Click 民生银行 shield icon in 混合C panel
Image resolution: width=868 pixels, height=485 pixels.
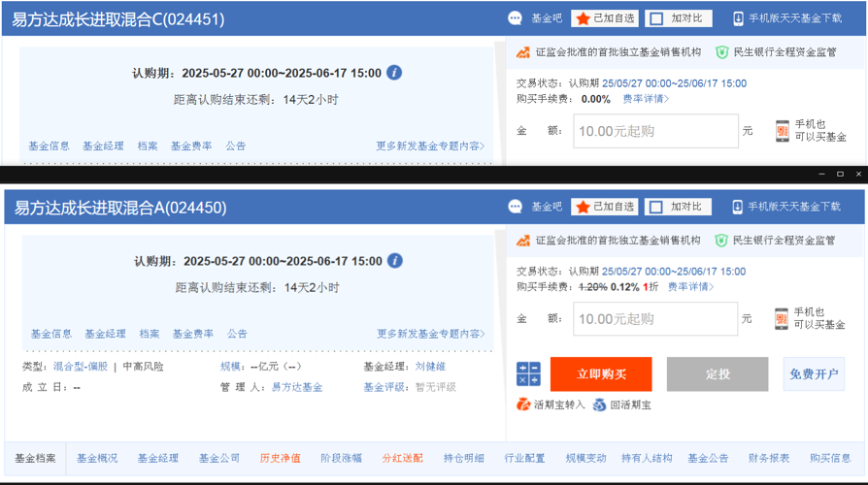[721, 52]
